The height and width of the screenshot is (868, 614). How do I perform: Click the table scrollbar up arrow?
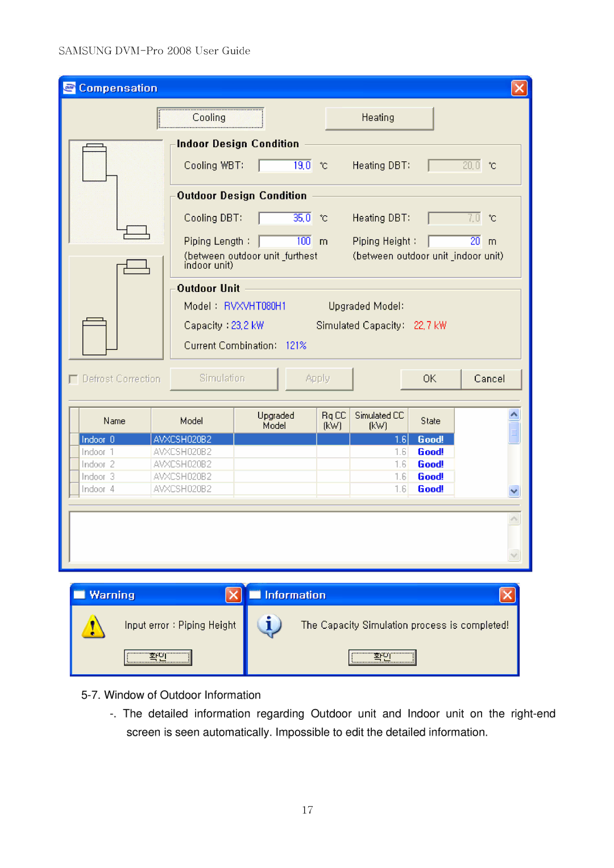point(514,415)
